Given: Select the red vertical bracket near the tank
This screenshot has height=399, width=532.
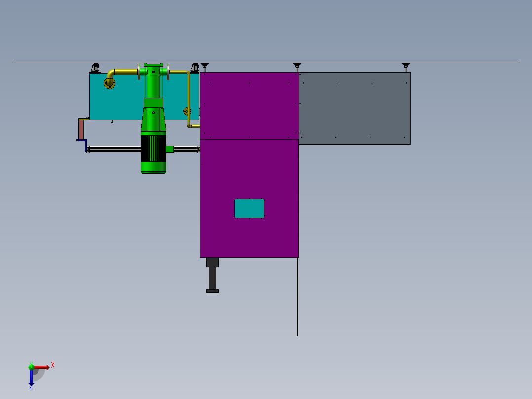Looking at the screenshot, I should pyautogui.click(x=81, y=129).
